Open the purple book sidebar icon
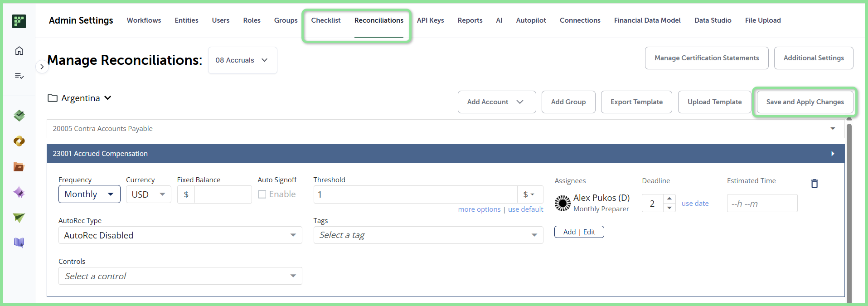The height and width of the screenshot is (306, 868). tap(19, 243)
